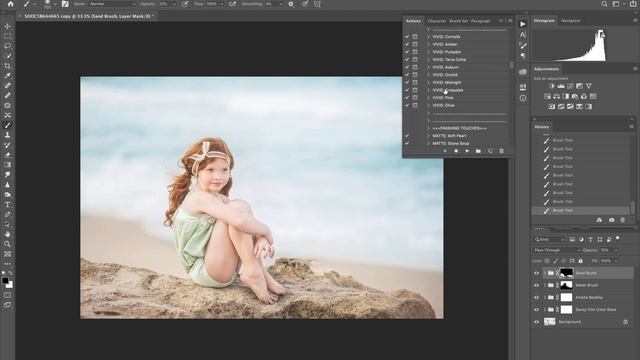Select the Hand tool
Image resolution: width=640 pixels, height=360 pixels.
click(7, 234)
